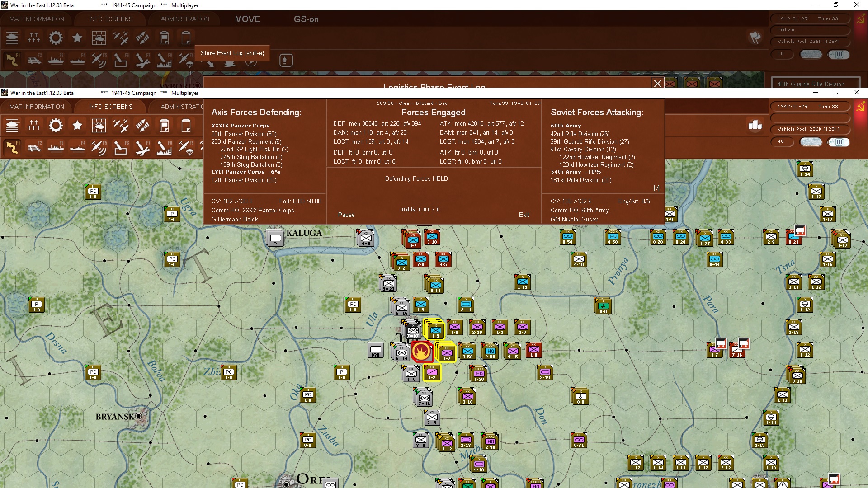Open ADMINISTRATION tab in back window
Image resolution: width=868 pixels, height=488 pixels.
click(x=185, y=19)
